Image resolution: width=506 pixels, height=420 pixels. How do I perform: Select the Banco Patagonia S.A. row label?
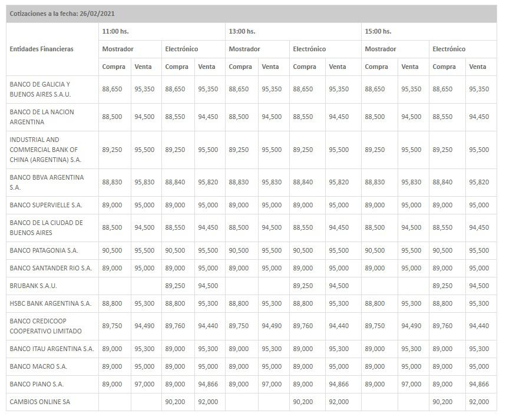click(x=44, y=250)
